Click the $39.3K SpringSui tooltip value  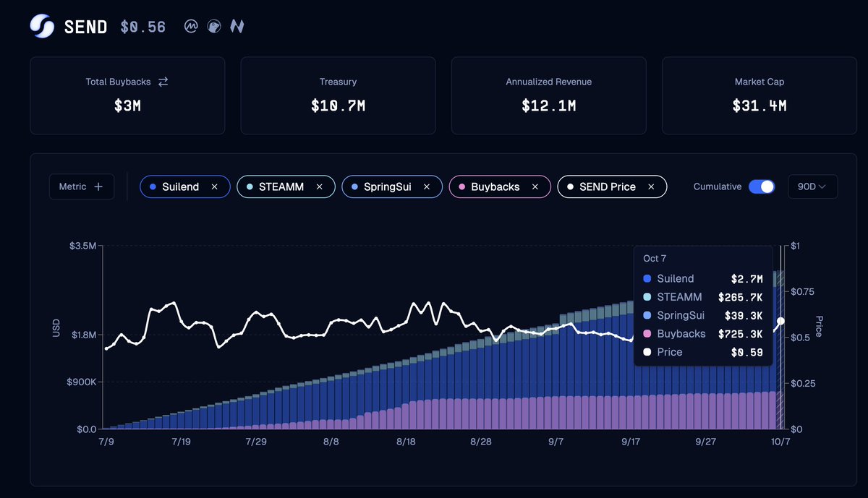click(744, 315)
